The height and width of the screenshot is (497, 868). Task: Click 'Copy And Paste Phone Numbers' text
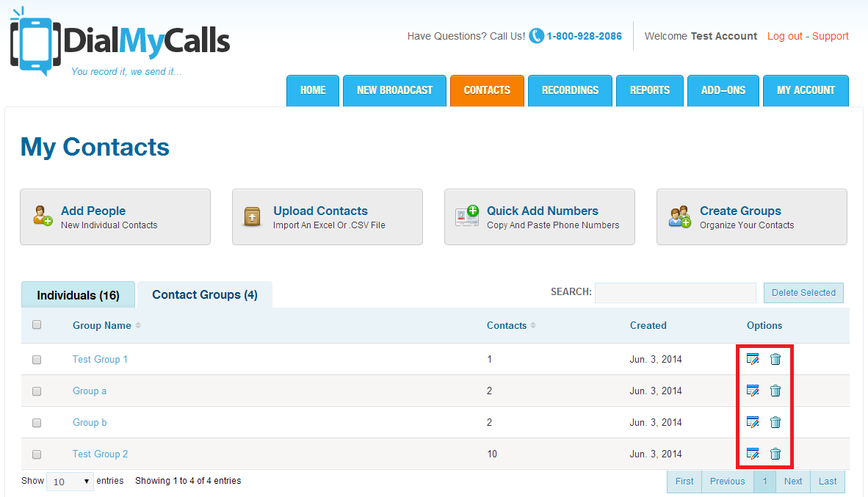pyautogui.click(x=553, y=225)
